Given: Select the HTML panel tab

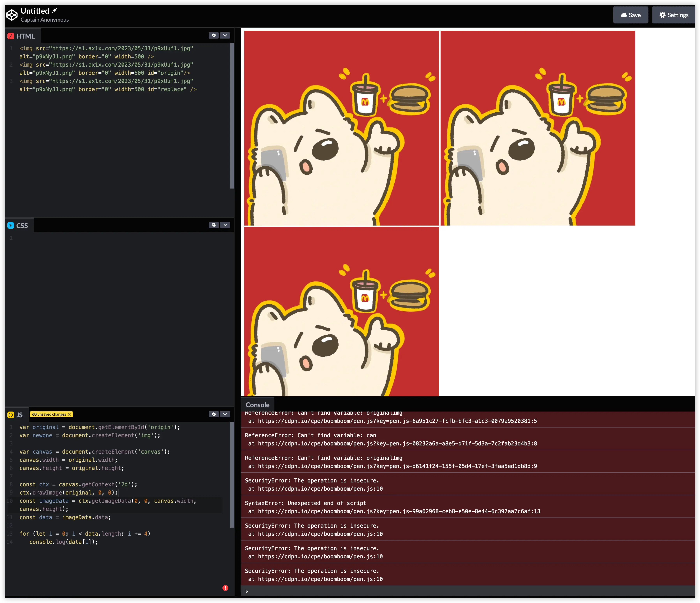Looking at the screenshot, I should (22, 36).
